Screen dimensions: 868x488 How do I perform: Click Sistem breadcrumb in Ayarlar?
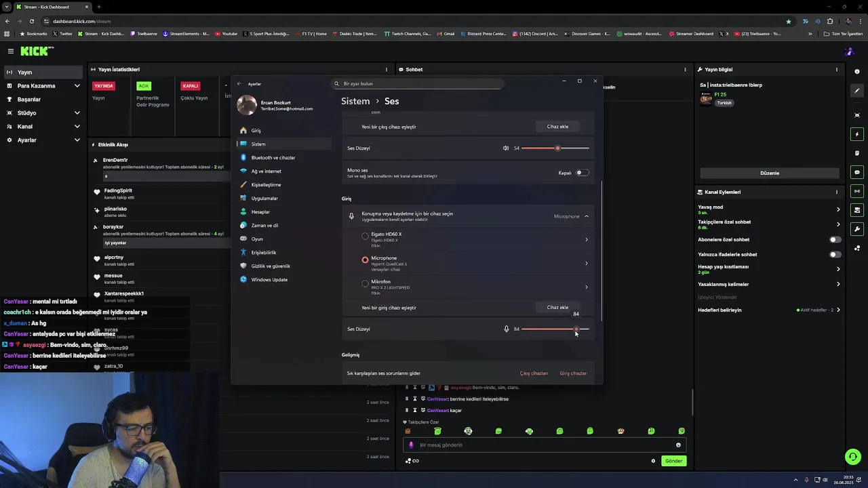pos(355,101)
